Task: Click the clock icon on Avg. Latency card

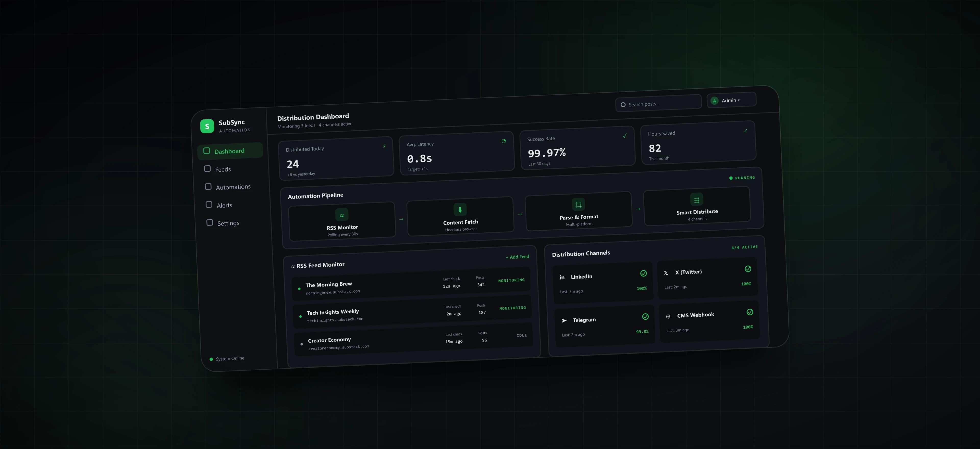Action: click(504, 141)
